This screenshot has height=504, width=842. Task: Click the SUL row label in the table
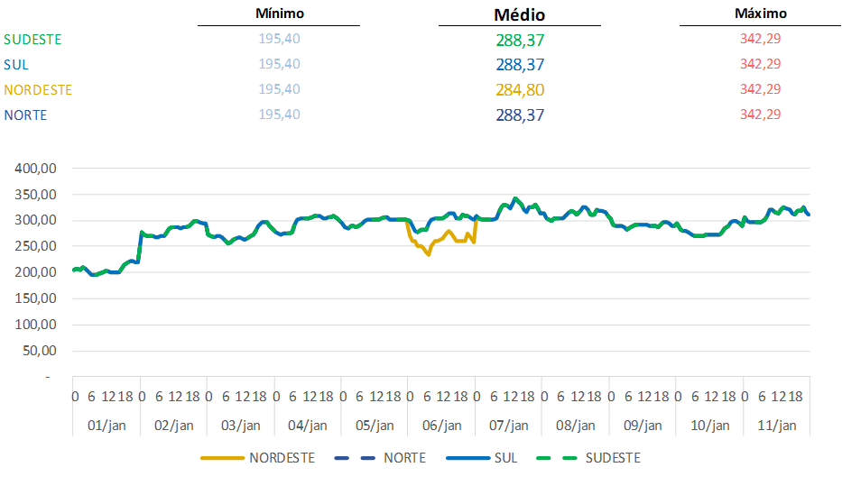point(16,65)
